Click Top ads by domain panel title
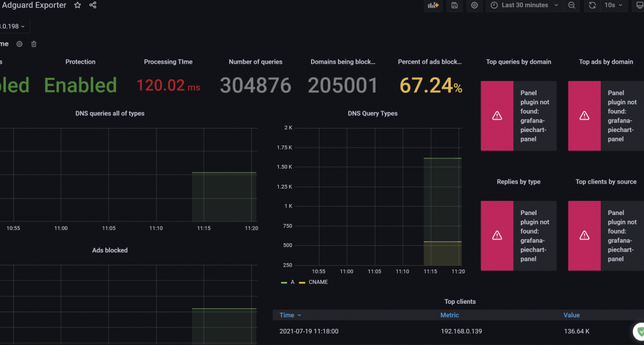This screenshot has height=345, width=644. pos(606,62)
